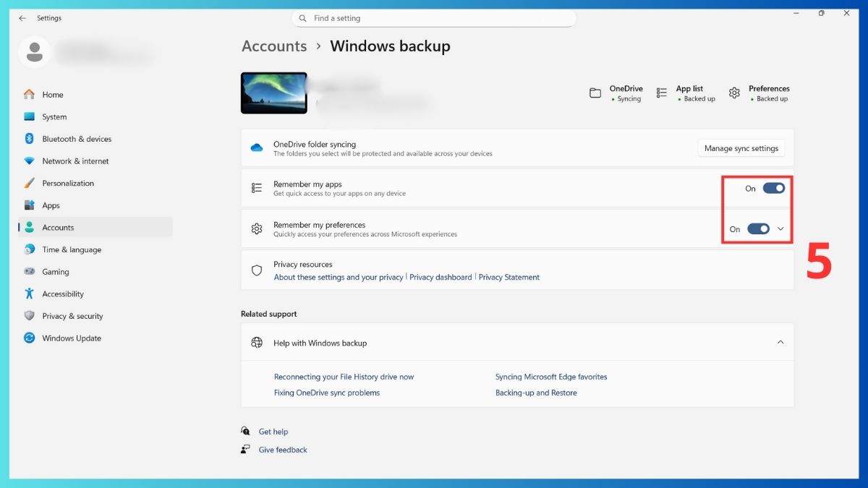
Task: Click the Preferences gear status icon
Action: (x=734, y=93)
